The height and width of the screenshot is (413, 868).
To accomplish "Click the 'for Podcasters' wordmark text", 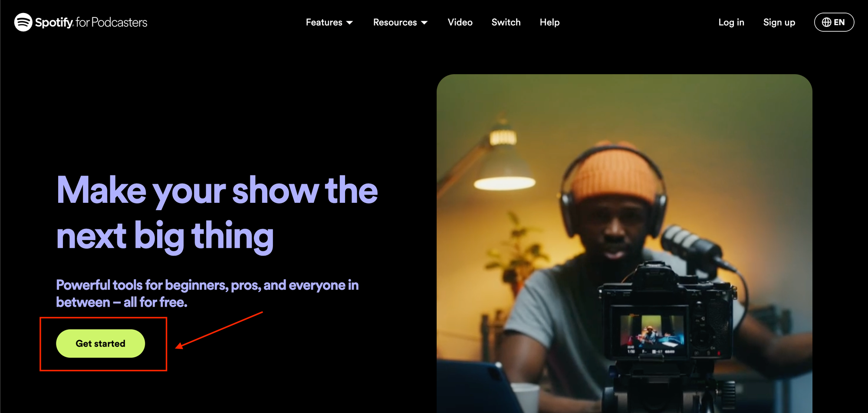I will (x=112, y=22).
